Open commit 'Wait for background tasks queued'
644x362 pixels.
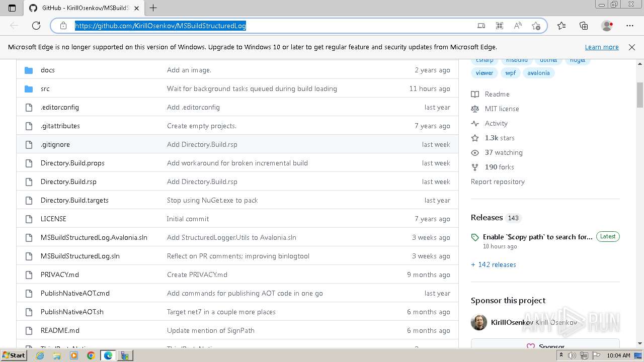coord(252,88)
